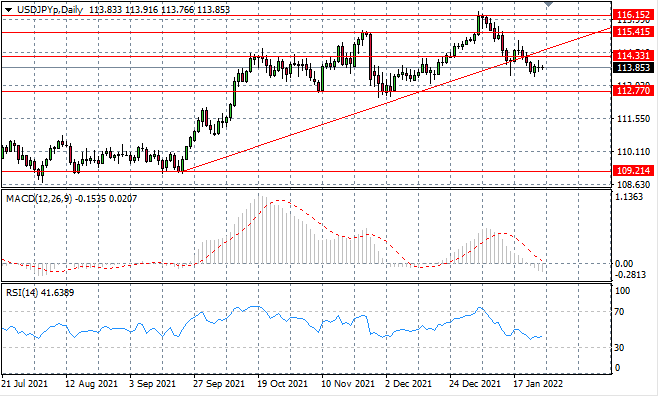Select the MACD scale value -0.2813
The height and width of the screenshot is (397, 658).
click(x=630, y=274)
